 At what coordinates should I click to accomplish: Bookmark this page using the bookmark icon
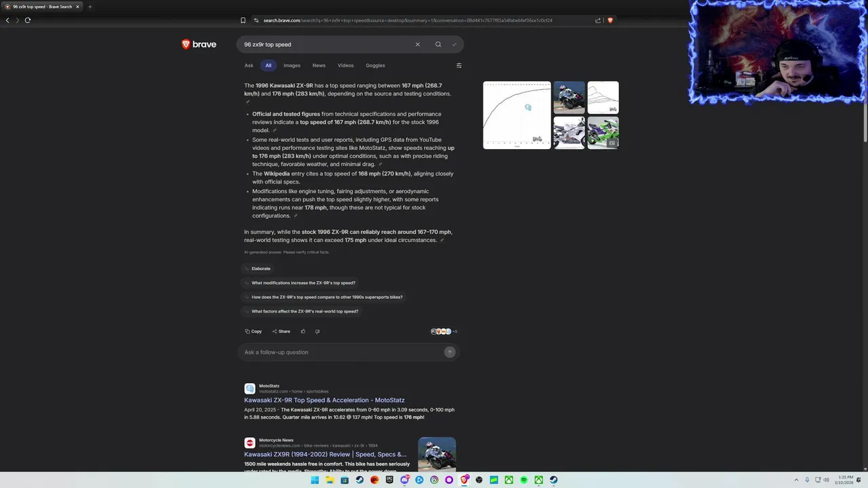point(243,20)
